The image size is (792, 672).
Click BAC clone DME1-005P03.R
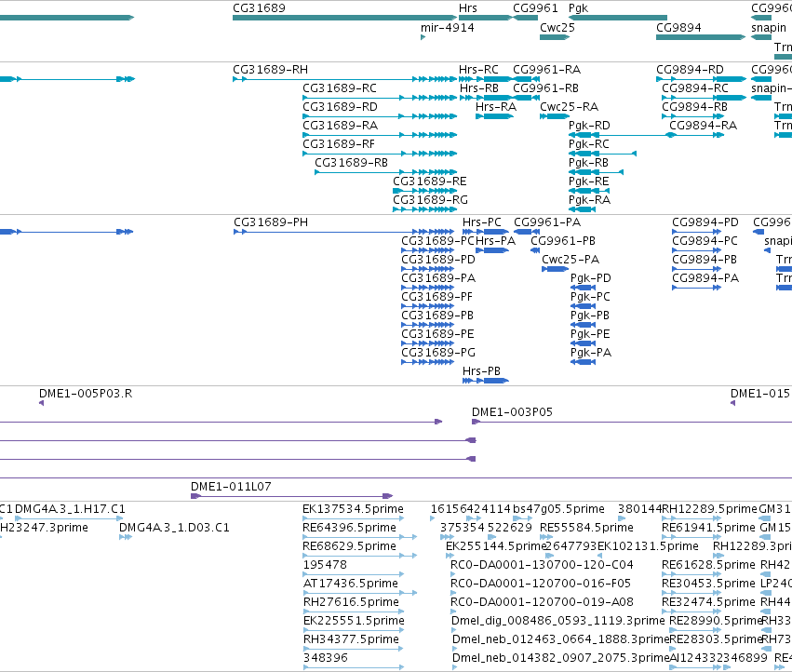point(86,394)
